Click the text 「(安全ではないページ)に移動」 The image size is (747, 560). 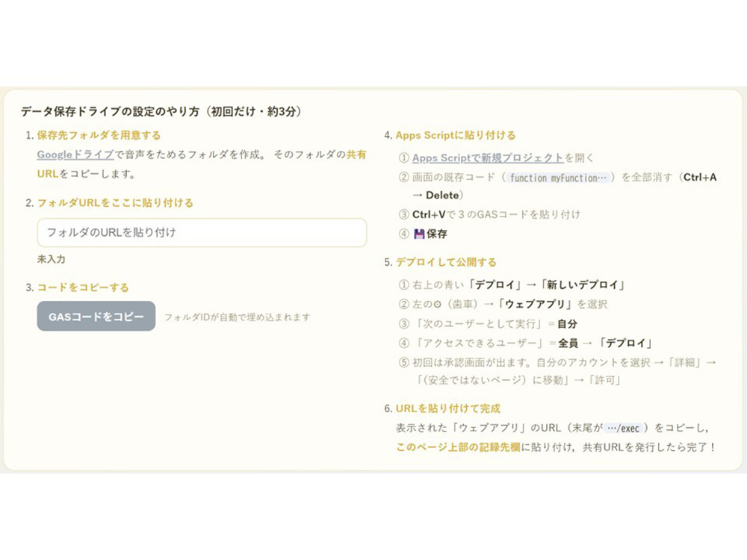point(494,380)
